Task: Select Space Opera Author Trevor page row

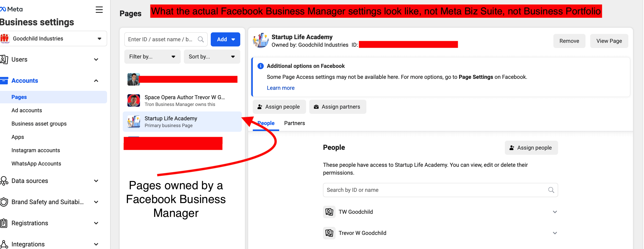Action: coord(182,100)
